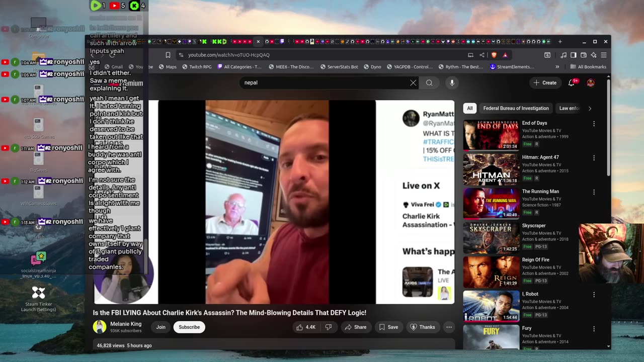
Task: Open options menu for I, Robot
Action: pos(594,295)
